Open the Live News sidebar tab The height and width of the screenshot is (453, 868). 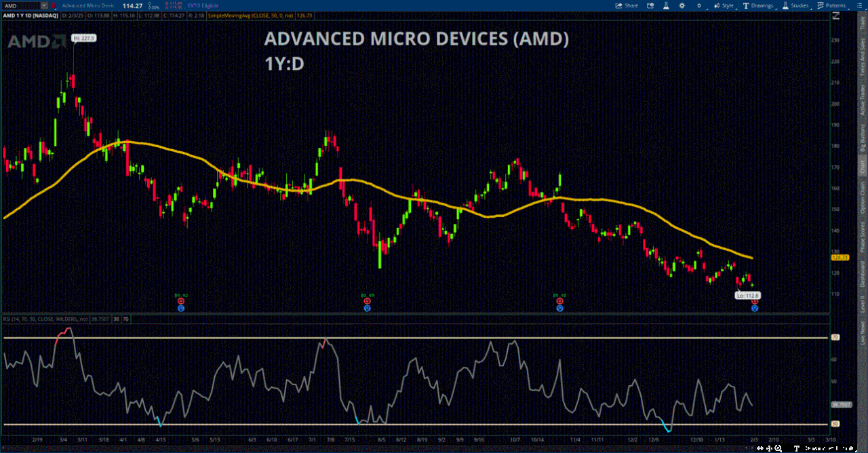pyautogui.click(x=863, y=332)
